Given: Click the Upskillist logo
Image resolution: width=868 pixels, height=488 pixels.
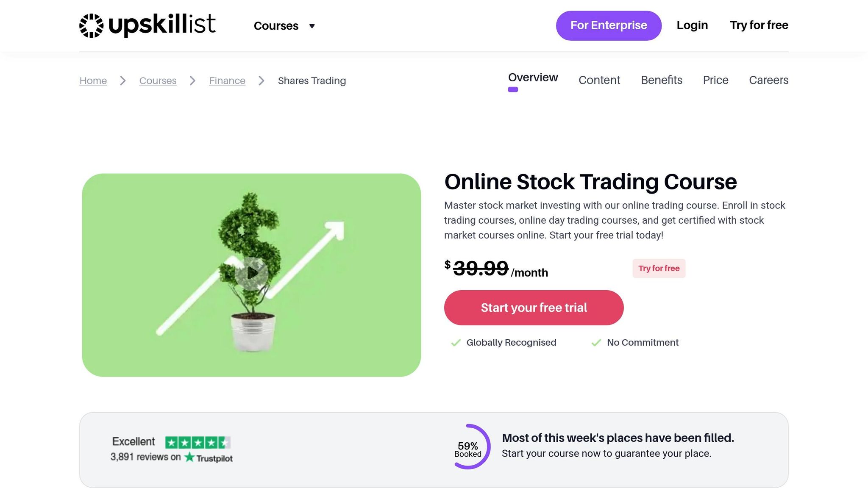Looking at the screenshot, I should (x=147, y=25).
